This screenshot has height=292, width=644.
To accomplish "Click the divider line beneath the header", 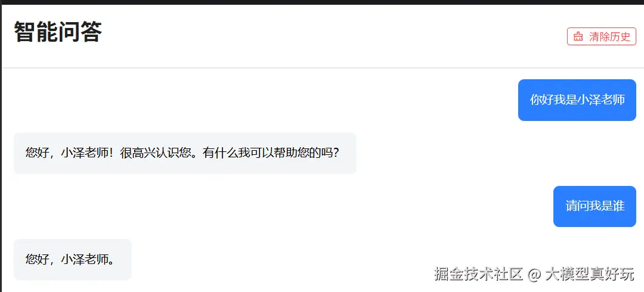I will (x=323, y=67).
